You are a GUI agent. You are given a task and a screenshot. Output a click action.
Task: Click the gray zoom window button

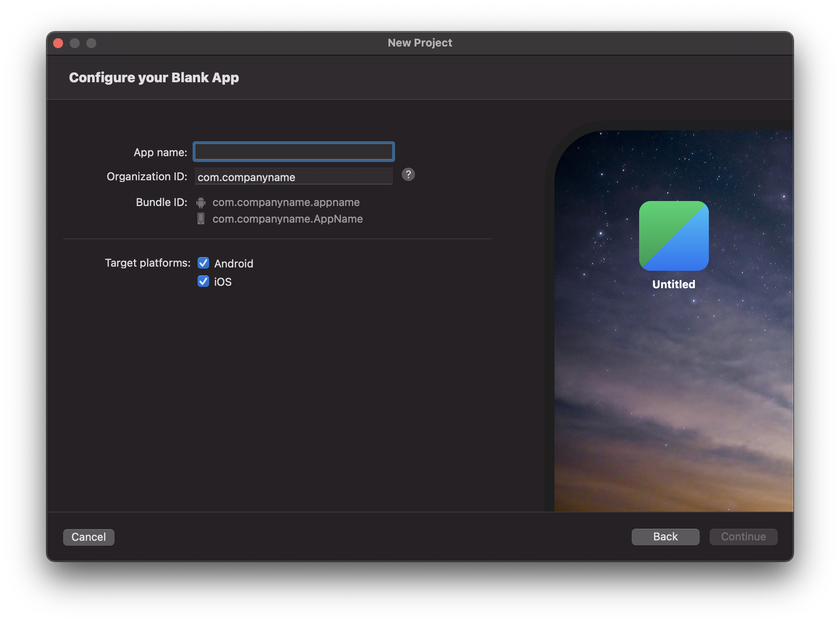[91, 43]
